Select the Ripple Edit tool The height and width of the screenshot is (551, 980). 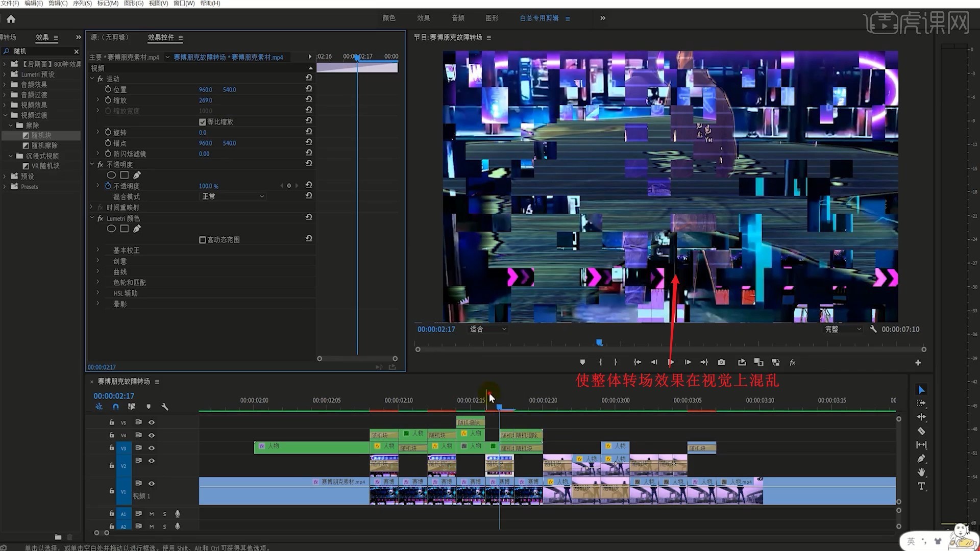point(921,417)
